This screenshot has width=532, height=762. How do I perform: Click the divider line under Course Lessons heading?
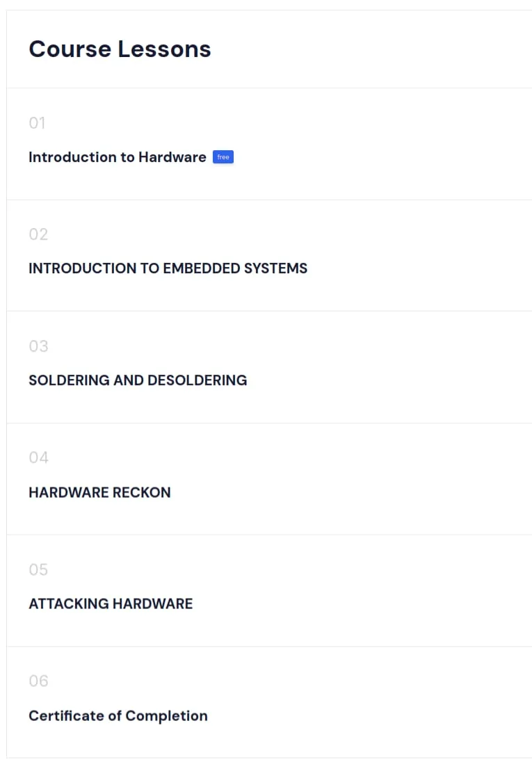coord(269,88)
